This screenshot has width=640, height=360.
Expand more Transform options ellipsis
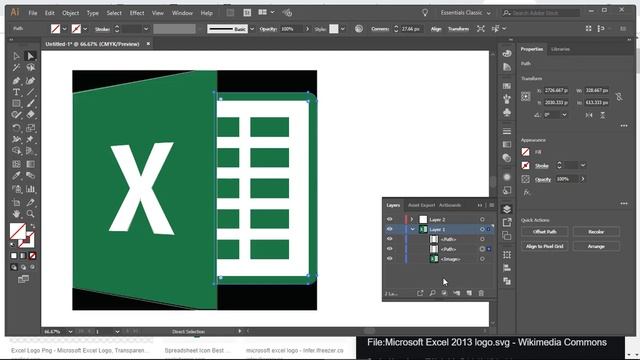624,126
